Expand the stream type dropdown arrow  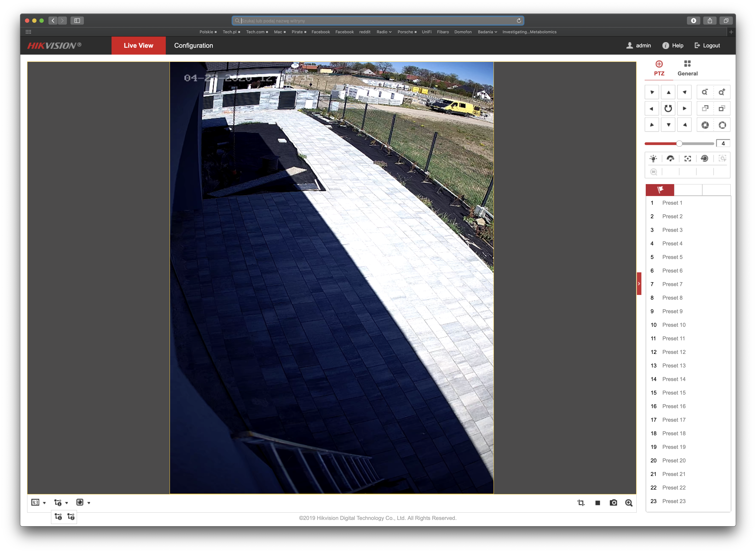pos(67,503)
